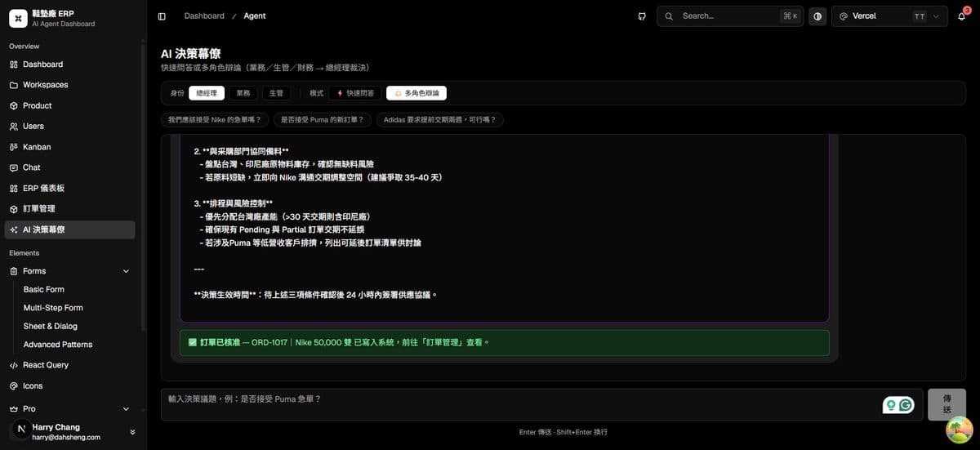Click the Nike 急單 suggestion chip
Screen dimensions: 980x450
(215, 120)
